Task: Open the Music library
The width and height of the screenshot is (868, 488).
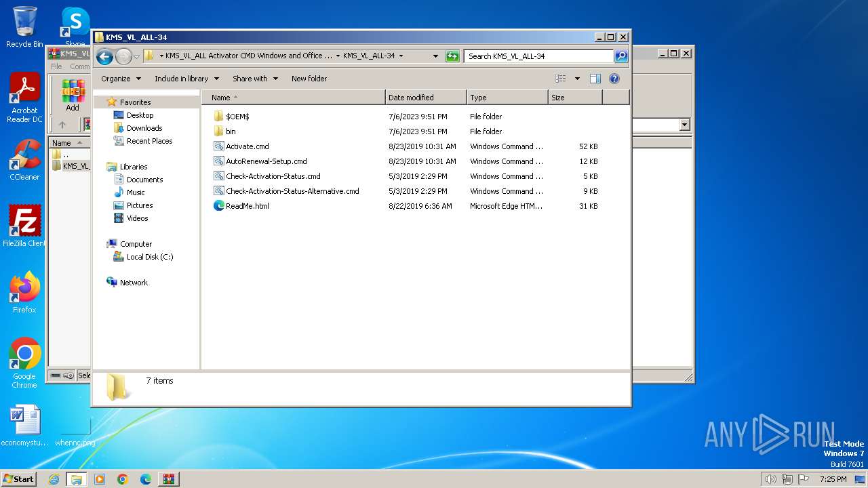Action: tap(136, 192)
